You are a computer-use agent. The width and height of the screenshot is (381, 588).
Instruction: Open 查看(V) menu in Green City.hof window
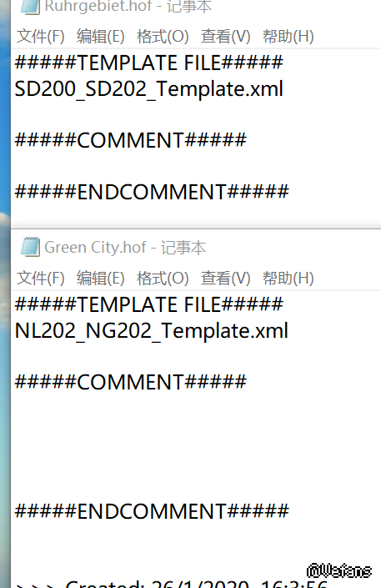click(x=225, y=279)
